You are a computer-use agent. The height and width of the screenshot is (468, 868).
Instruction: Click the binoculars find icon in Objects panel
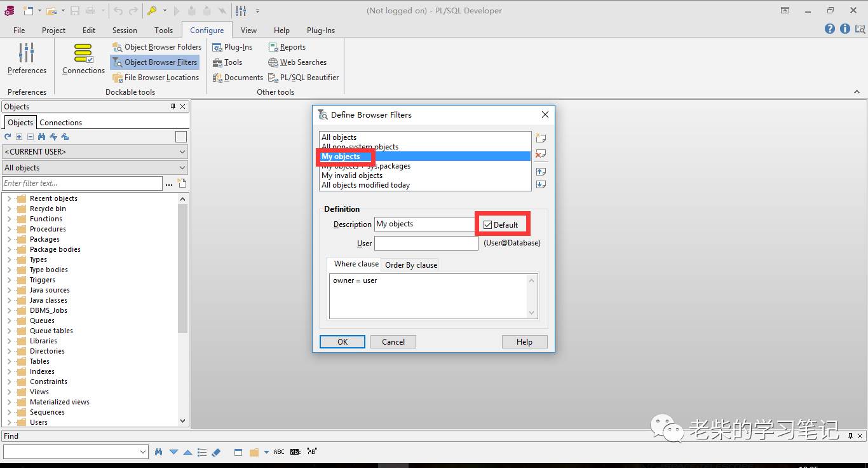pos(42,137)
